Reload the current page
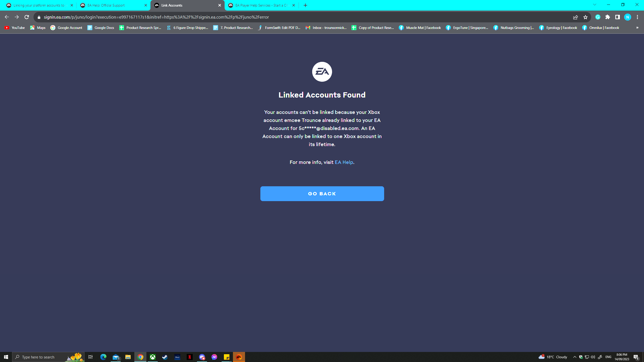 pos(27,17)
